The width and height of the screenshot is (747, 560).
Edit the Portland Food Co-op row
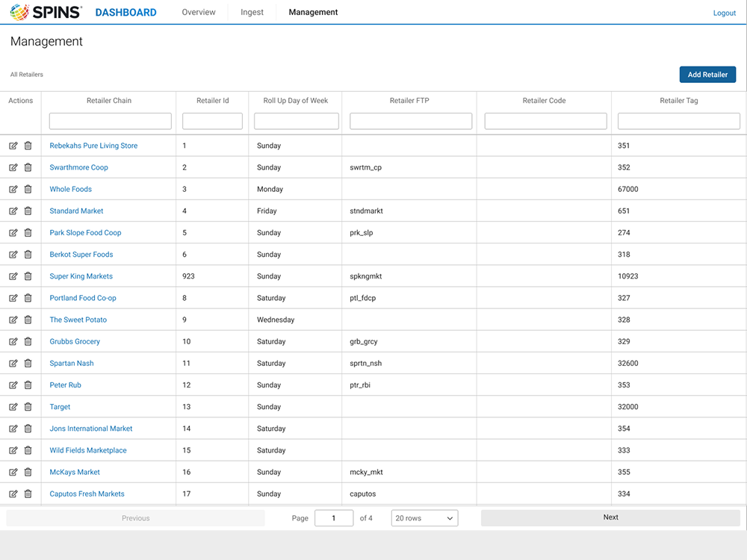pyautogui.click(x=13, y=298)
